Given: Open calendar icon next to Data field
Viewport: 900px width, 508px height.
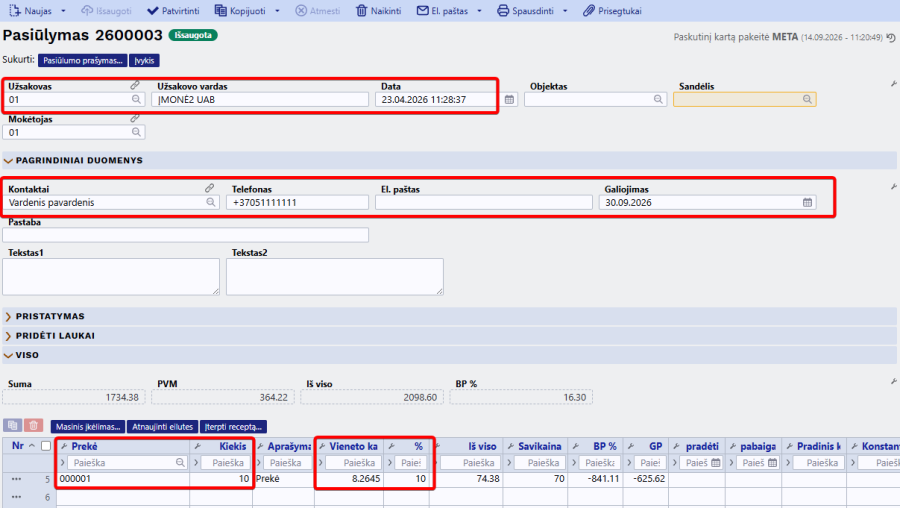Looking at the screenshot, I should (x=509, y=99).
